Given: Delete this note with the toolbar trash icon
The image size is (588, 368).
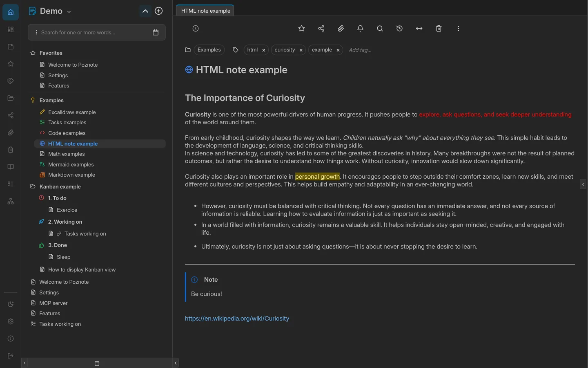Looking at the screenshot, I should point(439,29).
